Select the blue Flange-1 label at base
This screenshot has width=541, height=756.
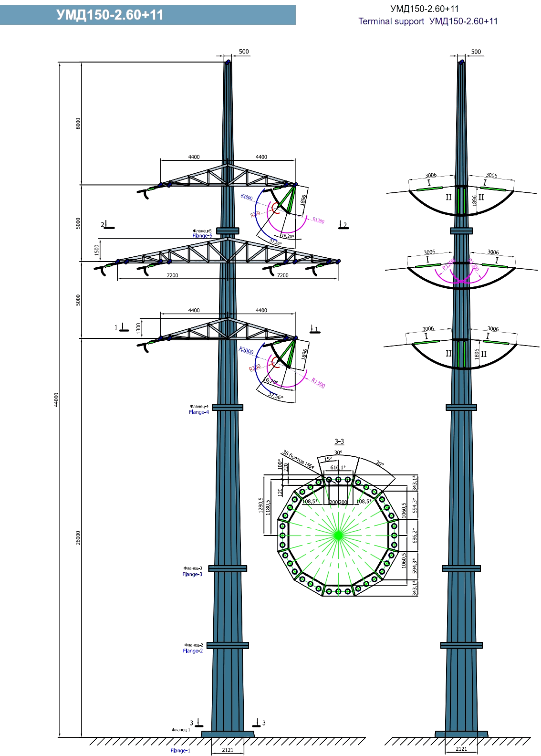pyautogui.click(x=180, y=751)
